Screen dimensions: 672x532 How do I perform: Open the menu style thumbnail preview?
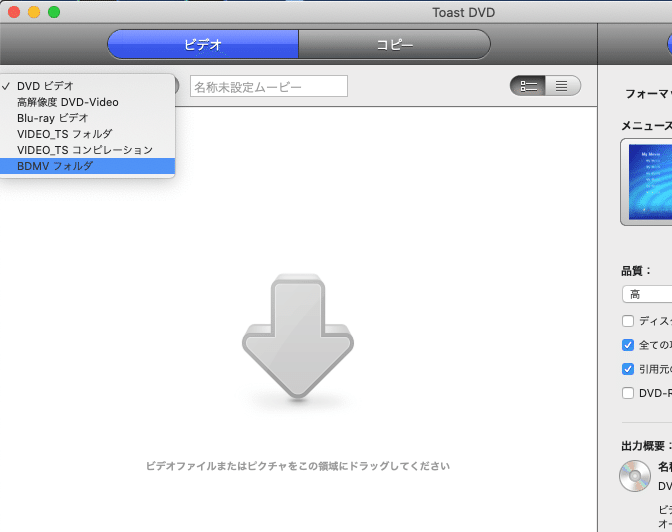(x=646, y=182)
